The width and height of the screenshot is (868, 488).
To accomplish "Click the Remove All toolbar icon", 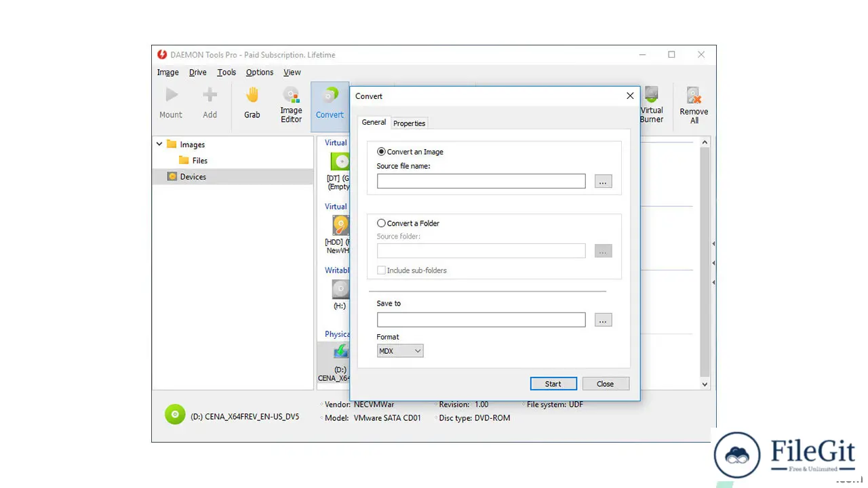I will pos(694,105).
